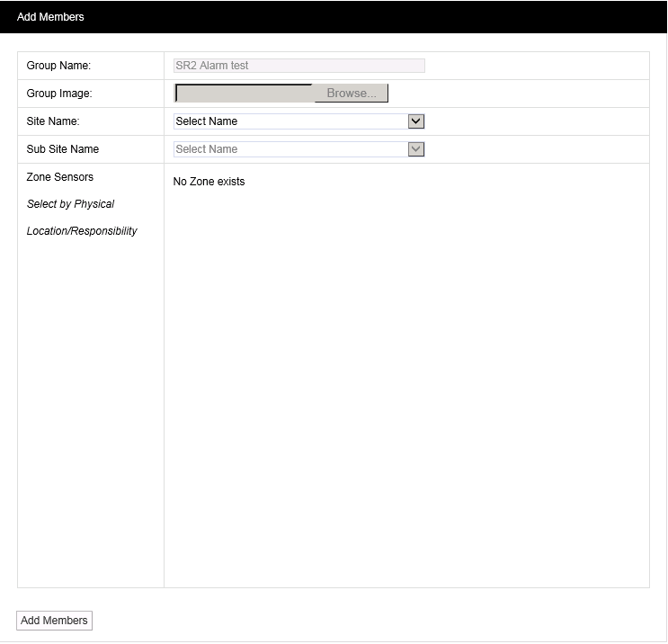The width and height of the screenshot is (668, 644).
Task: Click the Sub Site Name label
Action: pyautogui.click(x=63, y=149)
